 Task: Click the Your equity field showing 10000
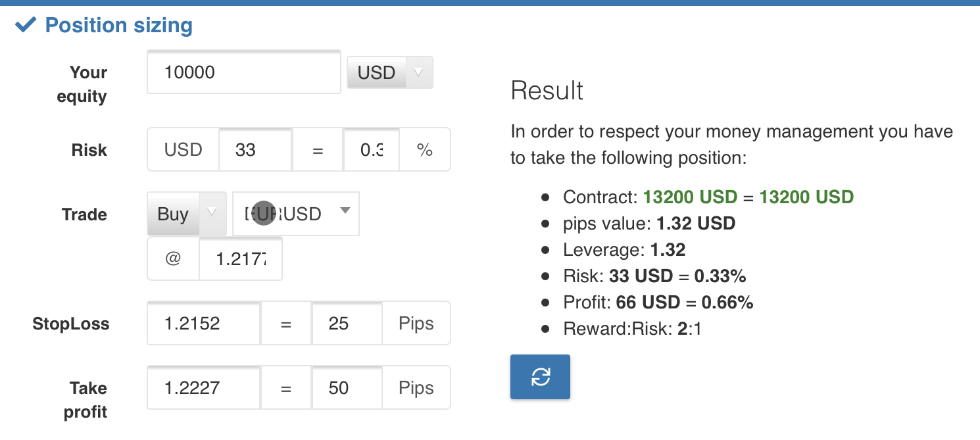coord(244,72)
